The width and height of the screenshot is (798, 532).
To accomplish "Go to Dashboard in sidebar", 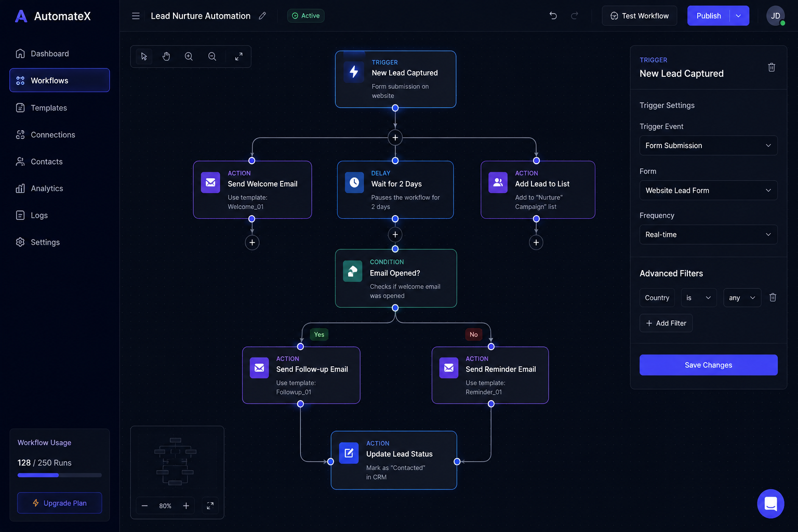I will click(x=59, y=54).
